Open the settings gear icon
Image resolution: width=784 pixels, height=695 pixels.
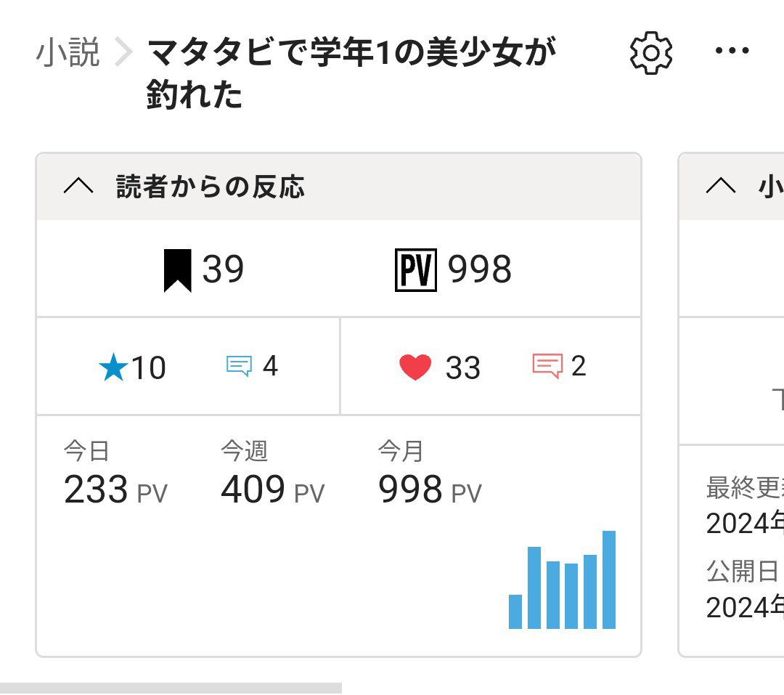coord(651,53)
